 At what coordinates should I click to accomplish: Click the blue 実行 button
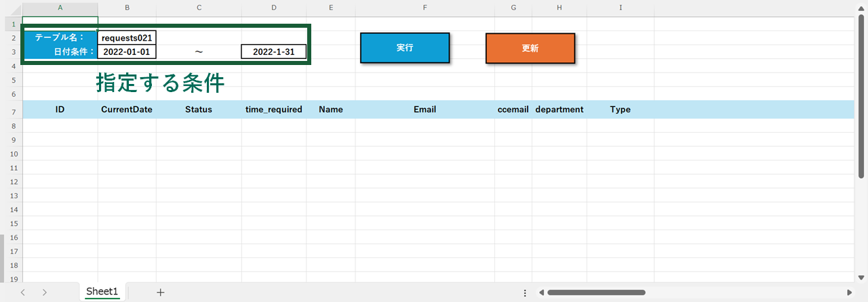pos(405,48)
